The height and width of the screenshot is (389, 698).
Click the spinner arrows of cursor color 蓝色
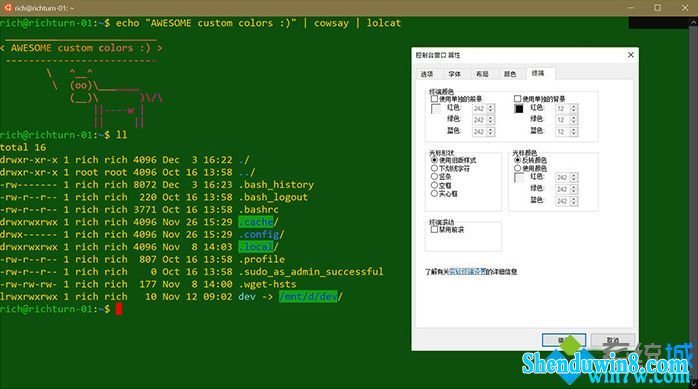[x=574, y=201]
